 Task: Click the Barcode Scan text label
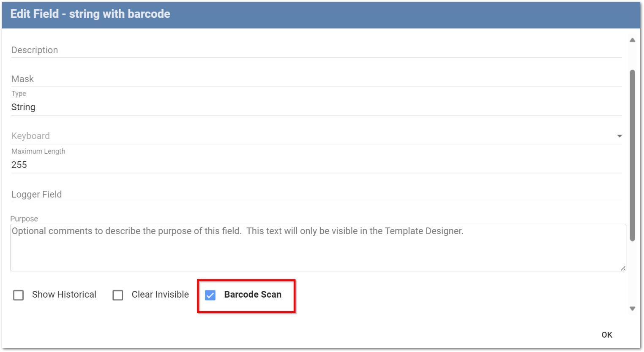tap(253, 295)
